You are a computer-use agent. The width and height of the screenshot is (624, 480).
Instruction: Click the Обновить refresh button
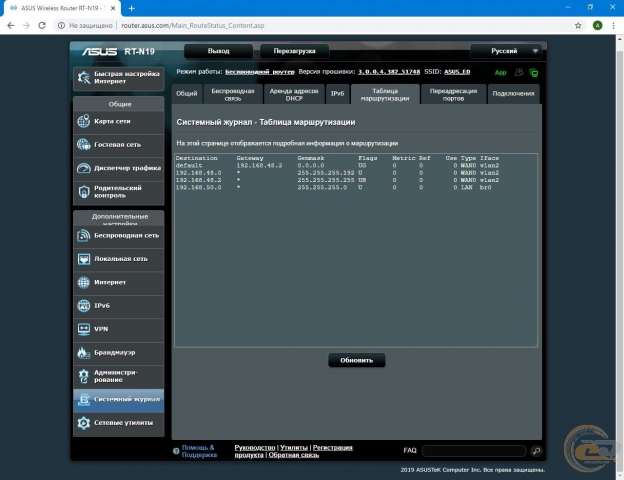pyautogui.click(x=357, y=360)
